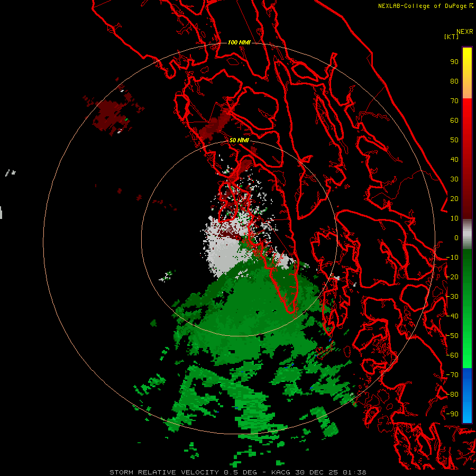Click the blue segment of color bar
This screenshot has height=476, width=476.
(x=467, y=396)
